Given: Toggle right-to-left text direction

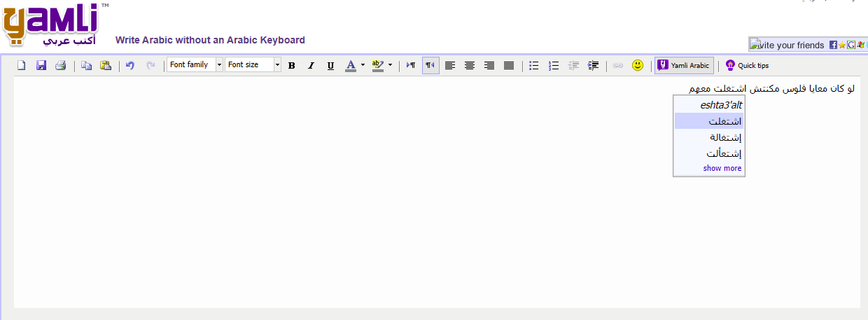Looking at the screenshot, I should coord(430,65).
